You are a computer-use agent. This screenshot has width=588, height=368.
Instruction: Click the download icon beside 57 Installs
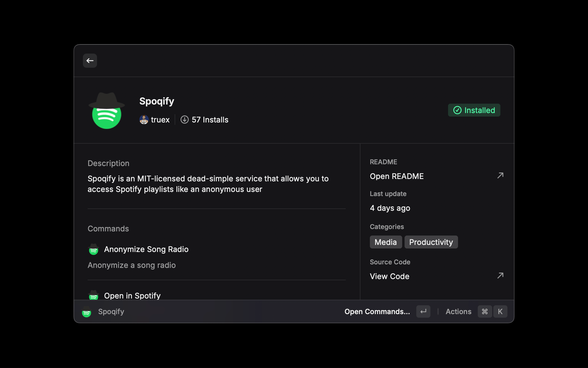click(x=184, y=120)
